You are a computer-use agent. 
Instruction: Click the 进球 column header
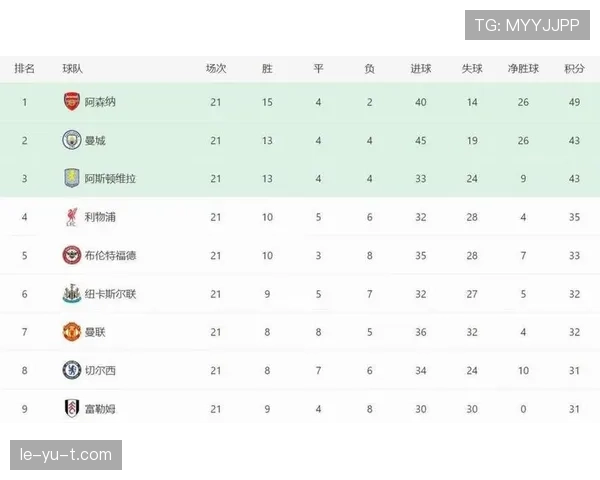(421, 69)
